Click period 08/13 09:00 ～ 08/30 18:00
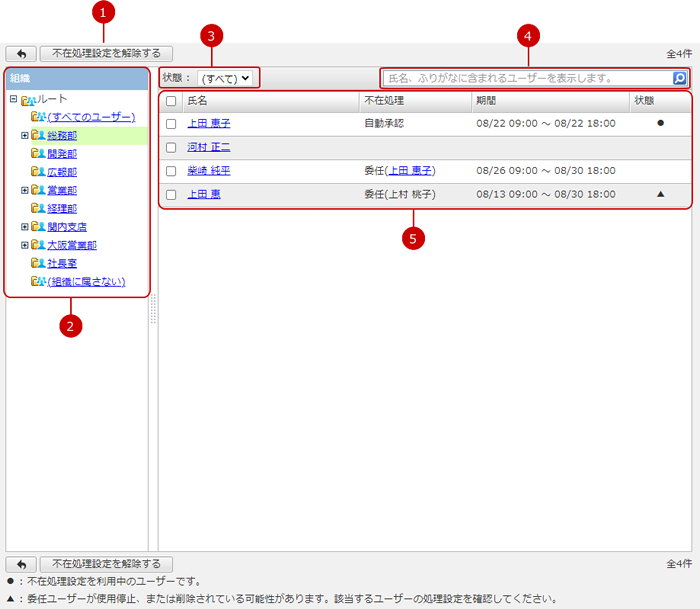700x609 pixels. coord(546,194)
